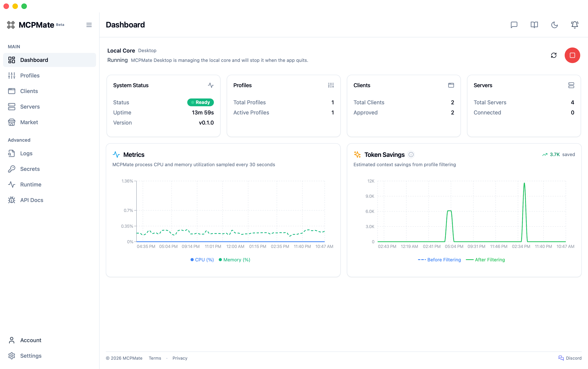Open Clients in the sidebar

[50, 91]
